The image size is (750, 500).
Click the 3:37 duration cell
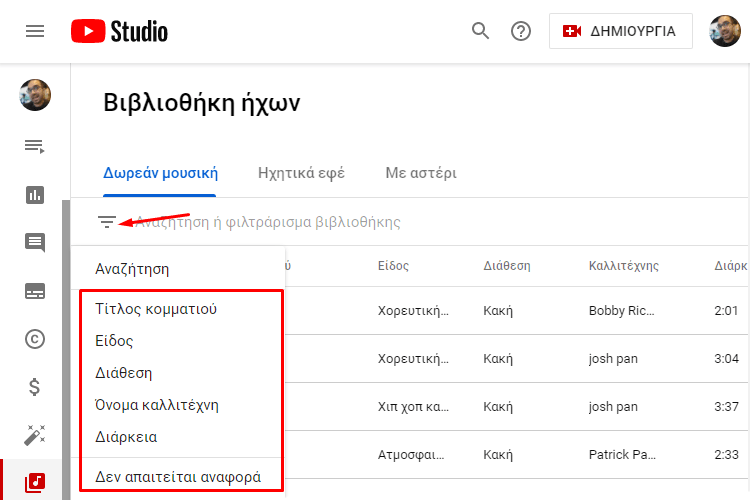tap(727, 407)
